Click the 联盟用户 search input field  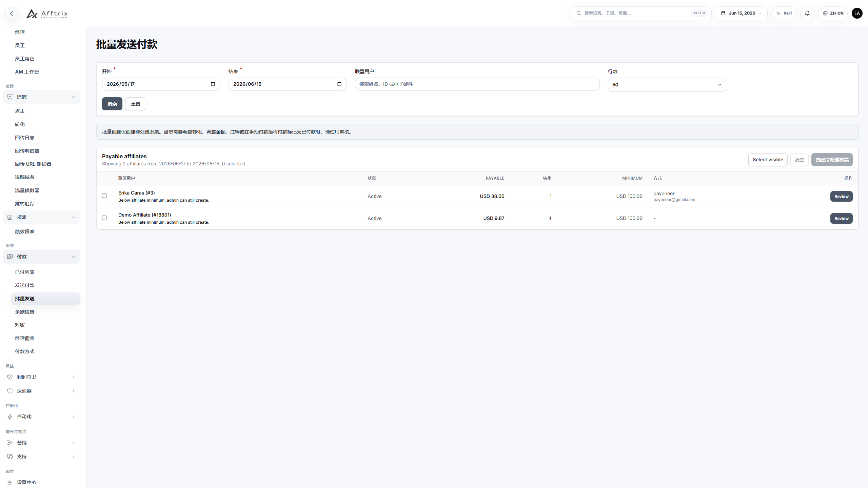(477, 84)
